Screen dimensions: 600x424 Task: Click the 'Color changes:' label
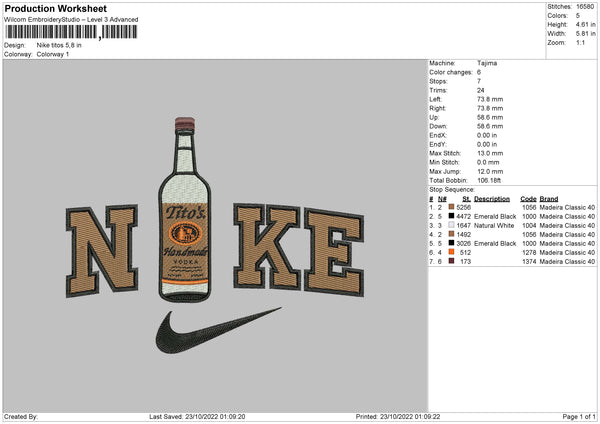(x=451, y=72)
